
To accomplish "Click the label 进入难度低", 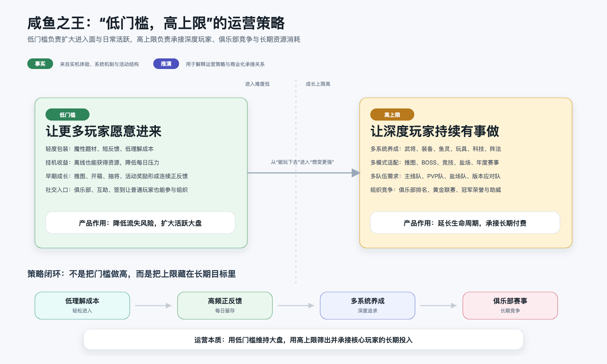I will [x=257, y=84].
